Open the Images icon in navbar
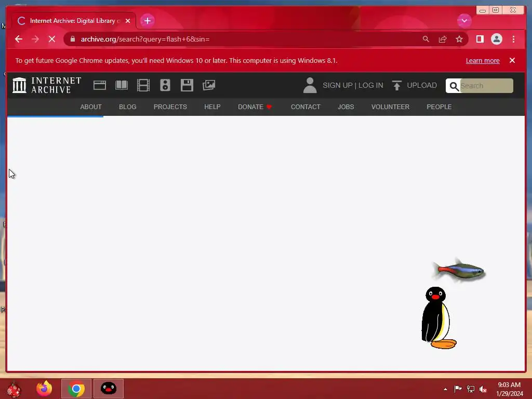The width and height of the screenshot is (532, 399). click(209, 85)
